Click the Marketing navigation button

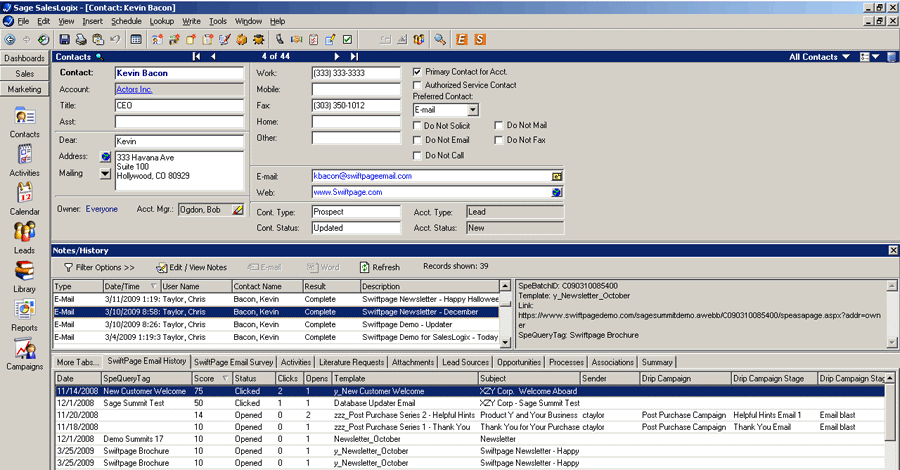point(25,89)
